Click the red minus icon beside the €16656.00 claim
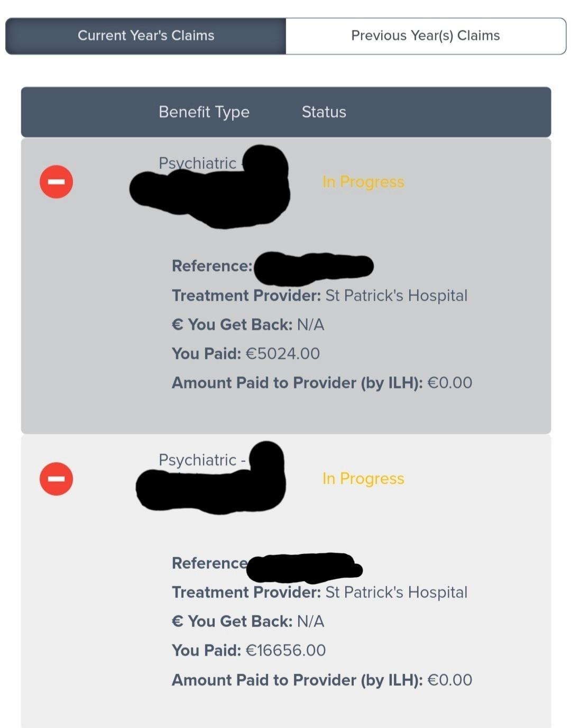 click(x=56, y=479)
